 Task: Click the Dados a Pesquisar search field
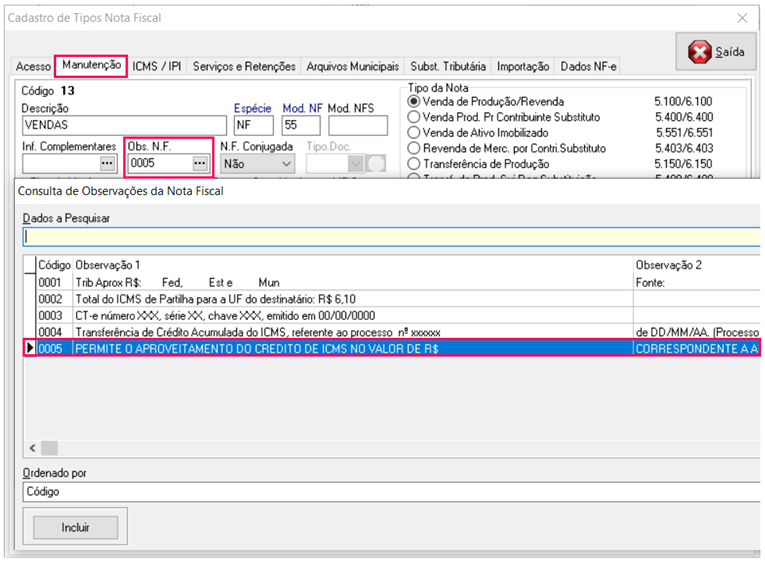(x=390, y=237)
